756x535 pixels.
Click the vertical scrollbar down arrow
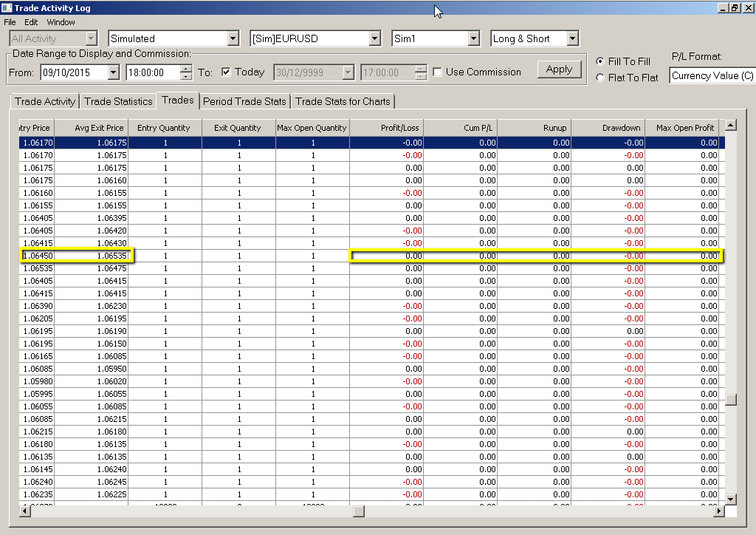point(731,499)
